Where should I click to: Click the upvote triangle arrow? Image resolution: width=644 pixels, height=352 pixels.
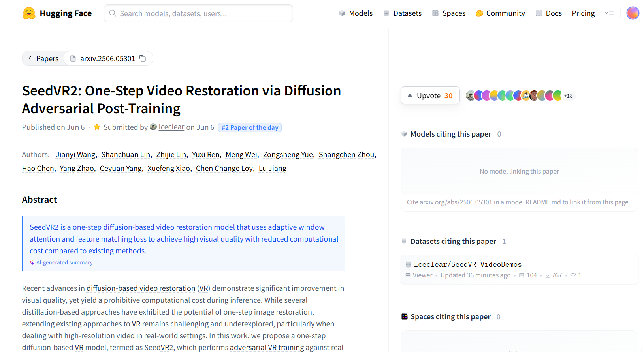[x=410, y=95]
